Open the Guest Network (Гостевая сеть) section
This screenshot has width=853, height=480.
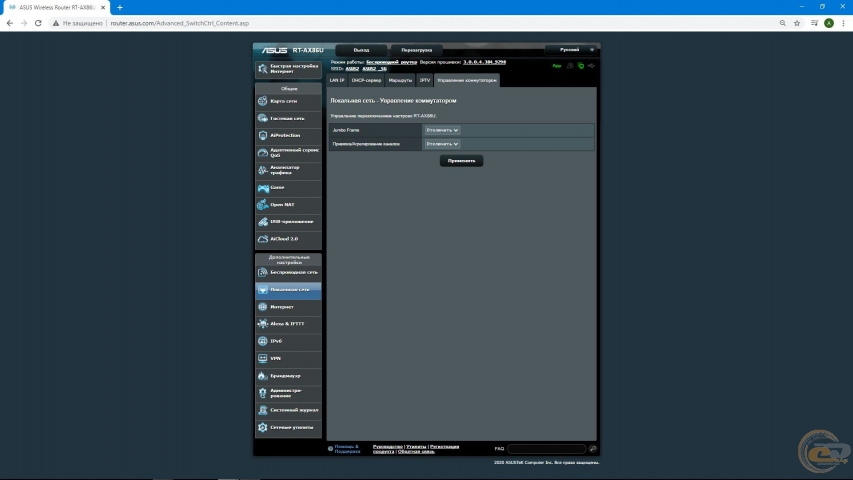288,118
